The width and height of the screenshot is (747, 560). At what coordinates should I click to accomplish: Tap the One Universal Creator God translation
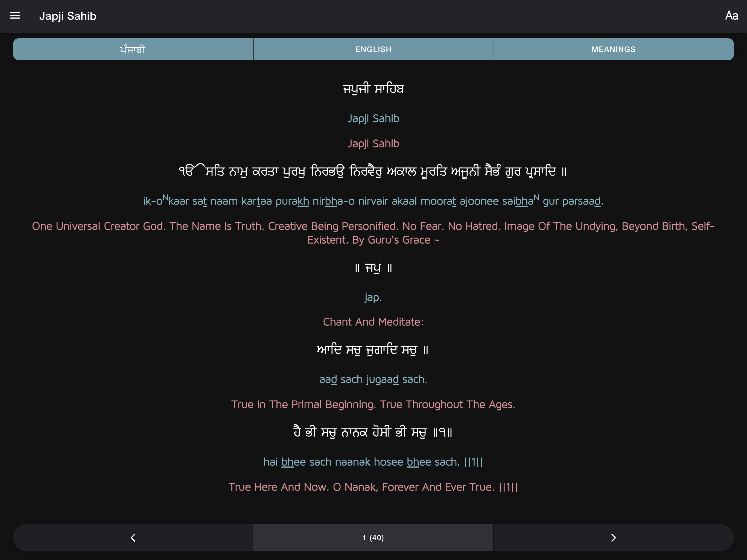click(373, 233)
